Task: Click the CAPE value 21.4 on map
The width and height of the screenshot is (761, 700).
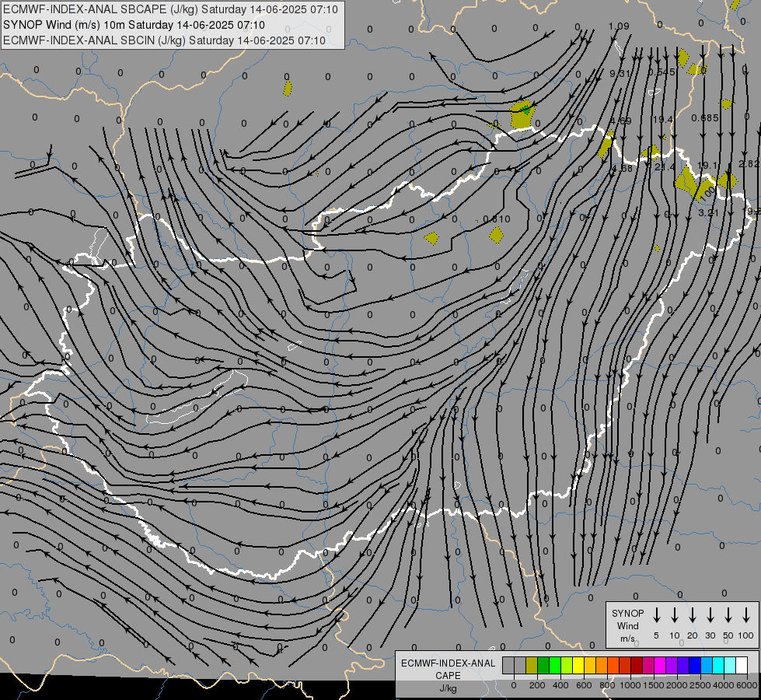Action: point(665,167)
